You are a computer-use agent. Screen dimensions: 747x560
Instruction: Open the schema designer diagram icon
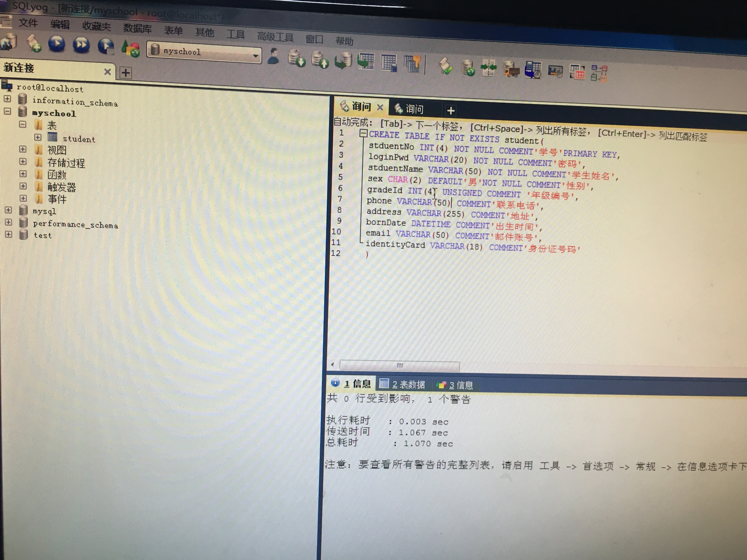tap(599, 73)
